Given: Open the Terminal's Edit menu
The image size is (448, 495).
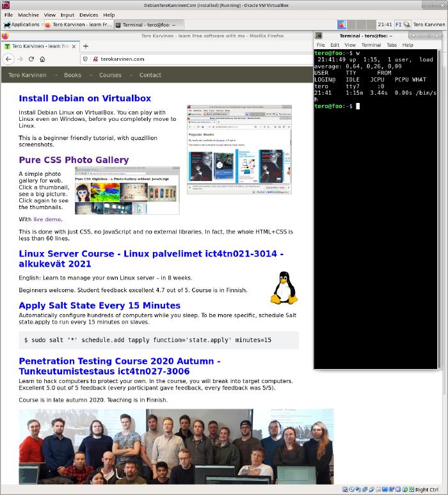Looking at the screenshot, I should coord(335,45).
